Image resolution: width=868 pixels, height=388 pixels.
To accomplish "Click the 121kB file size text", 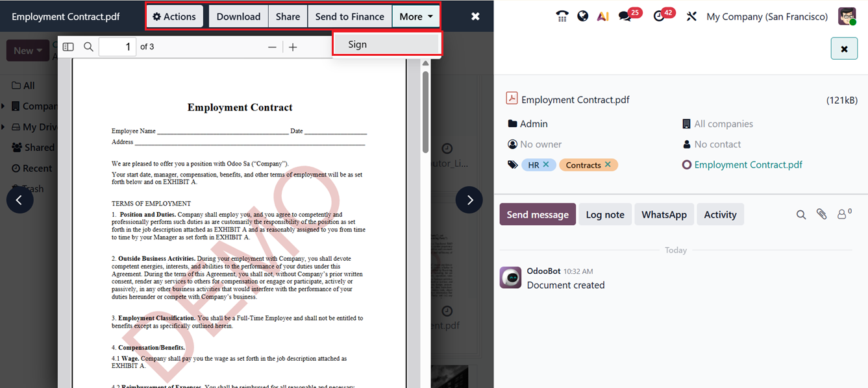I will [x=842, y=100].
